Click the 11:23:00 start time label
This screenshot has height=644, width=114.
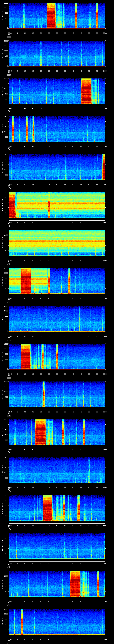9,71
